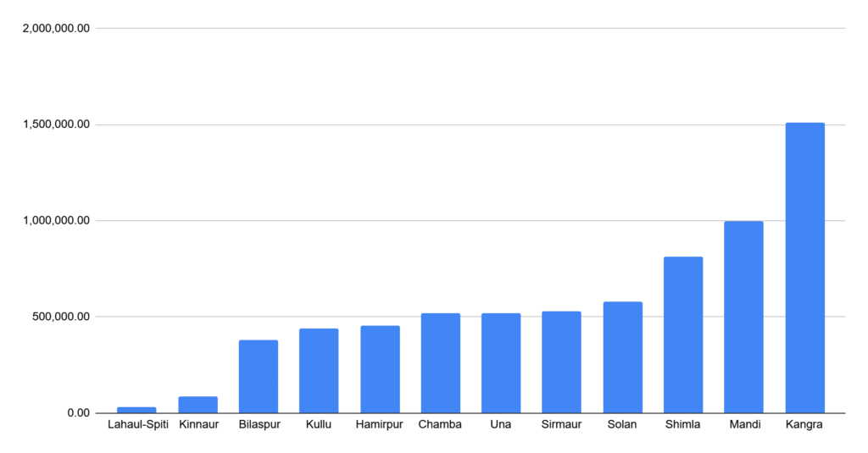Click the Kangra bar
Image resolution: width=868 pixels, height=453 pixels.
[805, 268]
